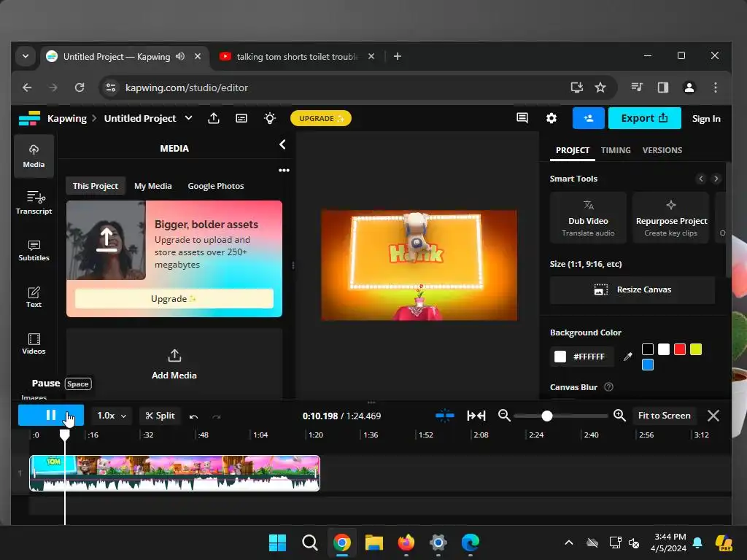Click the subtitles icon in top toolbar
This screenshot has width=747, height=560.
coord(241,119)
